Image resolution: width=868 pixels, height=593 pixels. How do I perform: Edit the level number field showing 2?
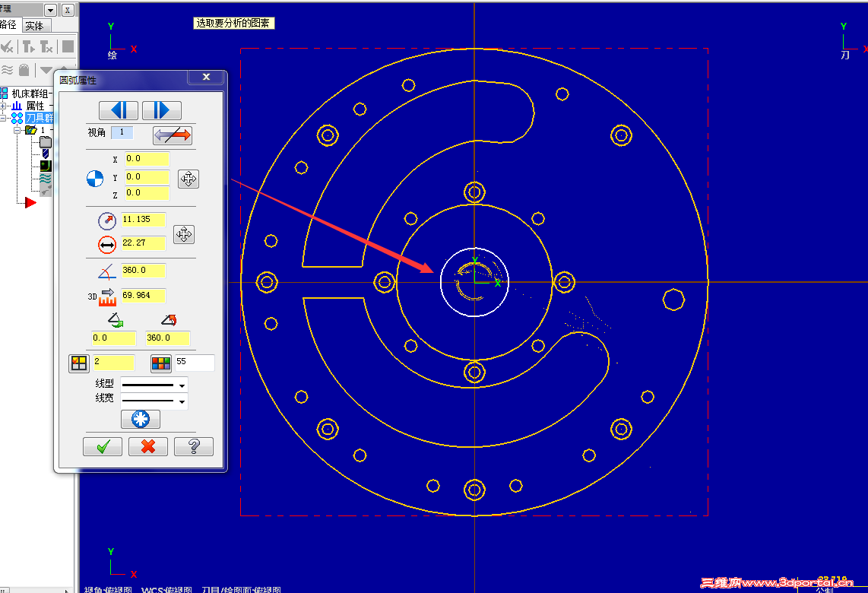point(113,362)
